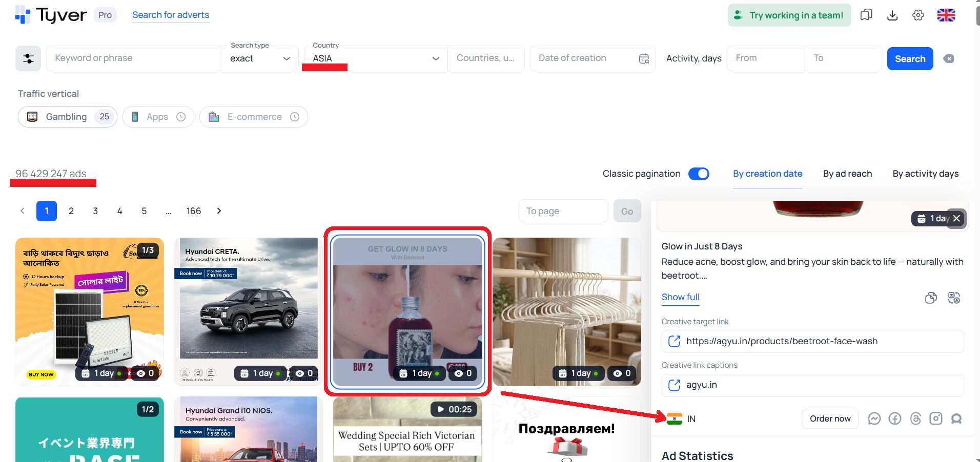Open the external link icon for agyu.in products URL

point(674,341)
